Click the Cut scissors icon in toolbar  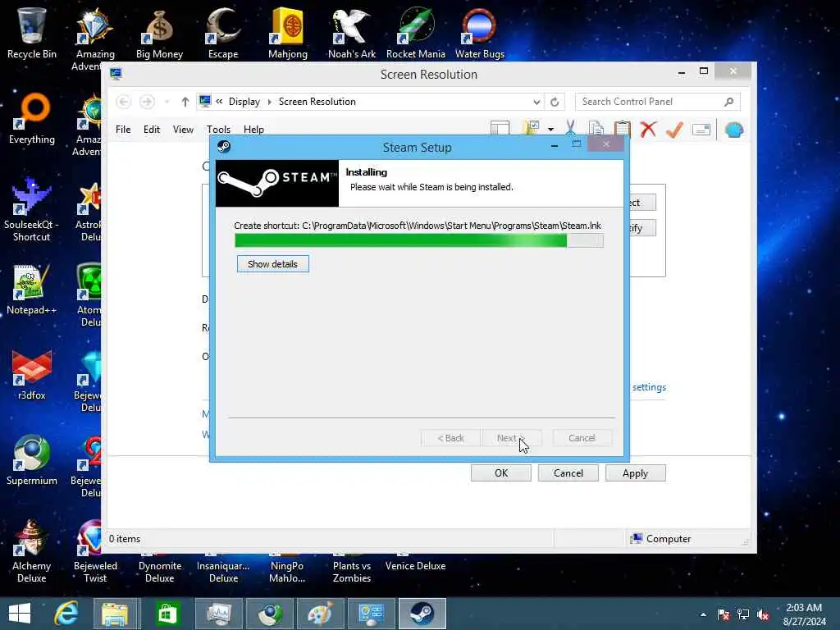(570, 129)
